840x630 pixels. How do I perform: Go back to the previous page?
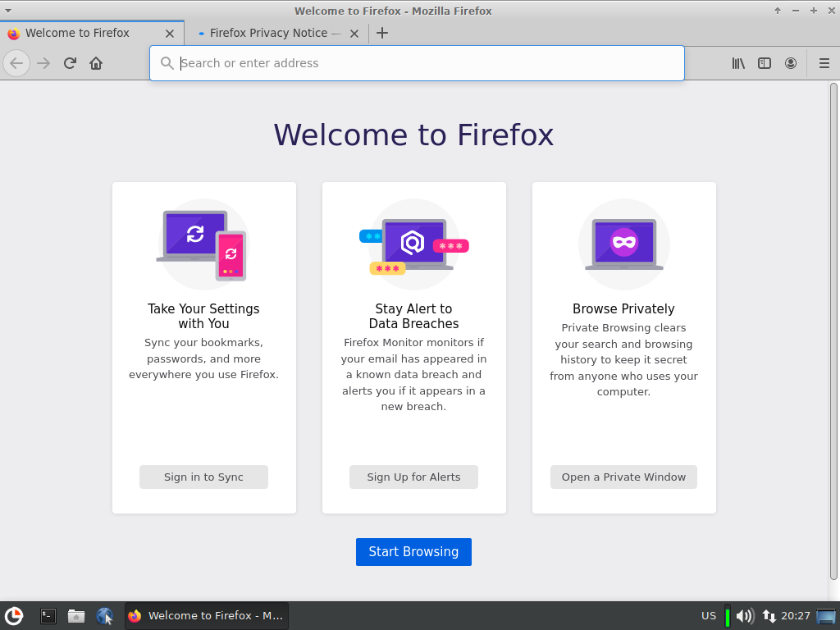tap(16, 63)
